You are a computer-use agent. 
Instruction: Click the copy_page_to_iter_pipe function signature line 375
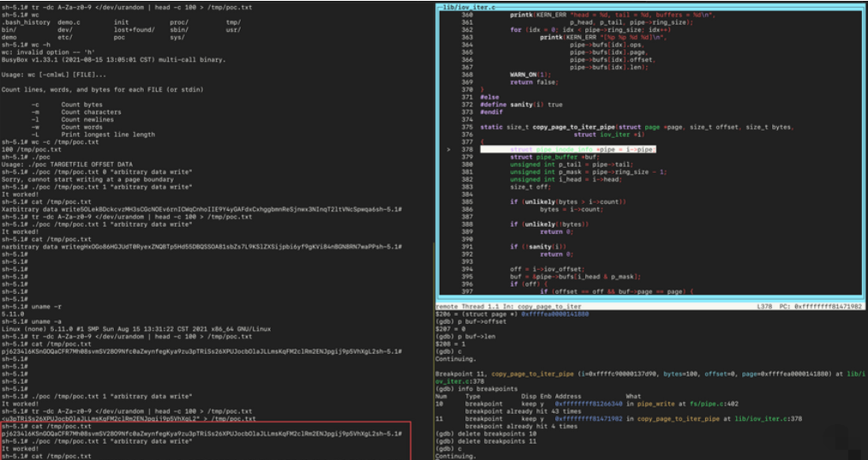[637, 128]
